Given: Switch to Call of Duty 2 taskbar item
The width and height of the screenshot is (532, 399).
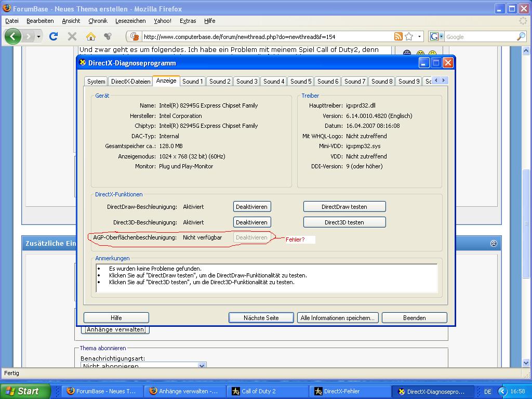Looking at the screenshot, I should (267, 391).
